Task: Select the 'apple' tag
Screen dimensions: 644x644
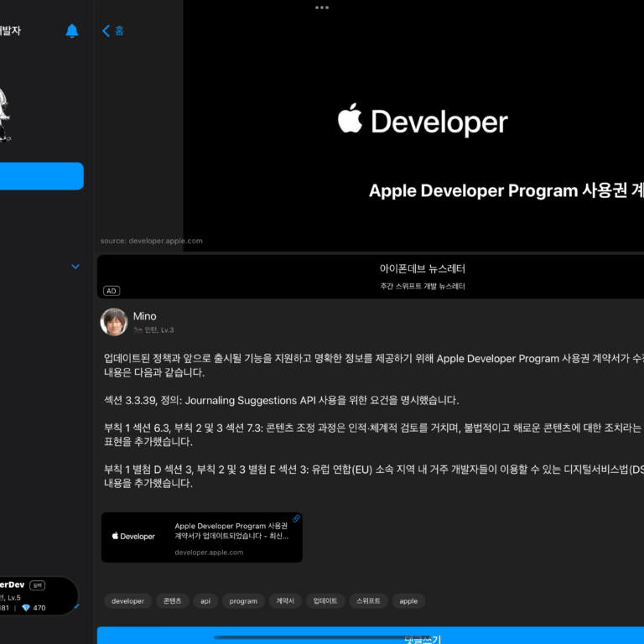Action: pos(408,601)
